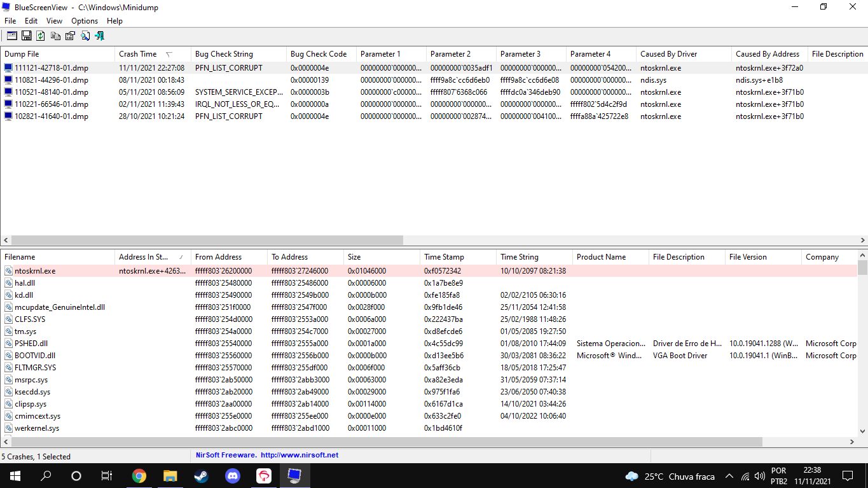Viewport: 868px width, 488px height.
Task: Select the SYSTEM_SERVICE_EXCEP... bug check cell
Action: coord(238,92)
